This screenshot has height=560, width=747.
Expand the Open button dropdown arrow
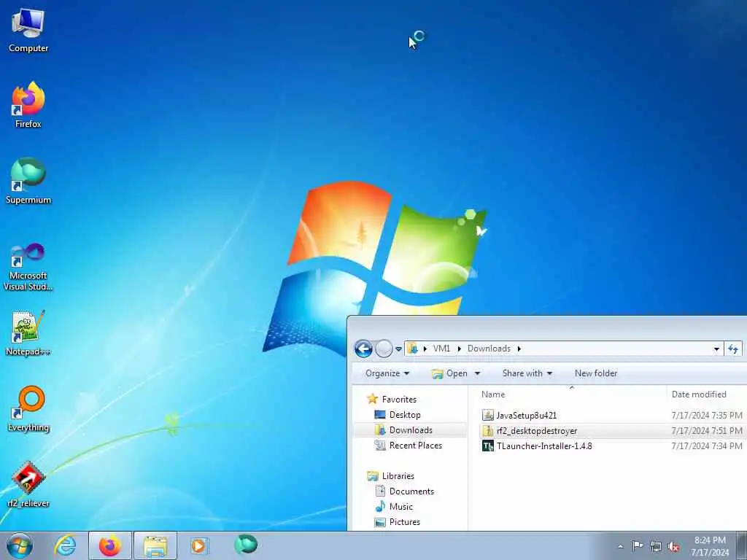coord(477,373)
